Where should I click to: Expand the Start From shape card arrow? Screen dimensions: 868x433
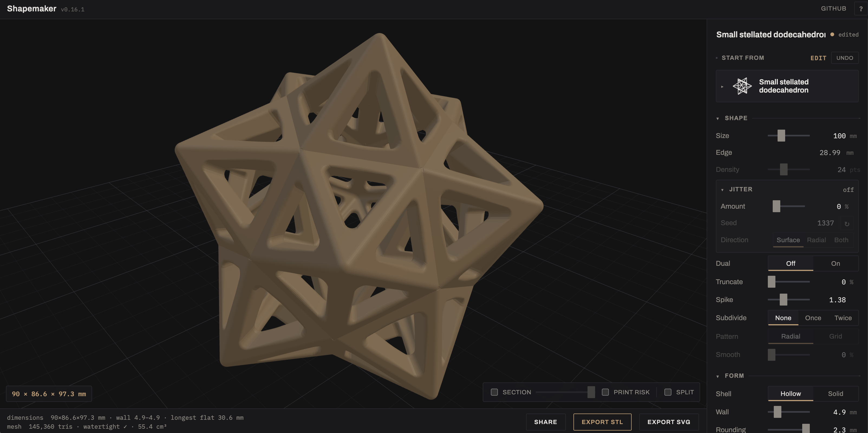click(x=722, y=87)
